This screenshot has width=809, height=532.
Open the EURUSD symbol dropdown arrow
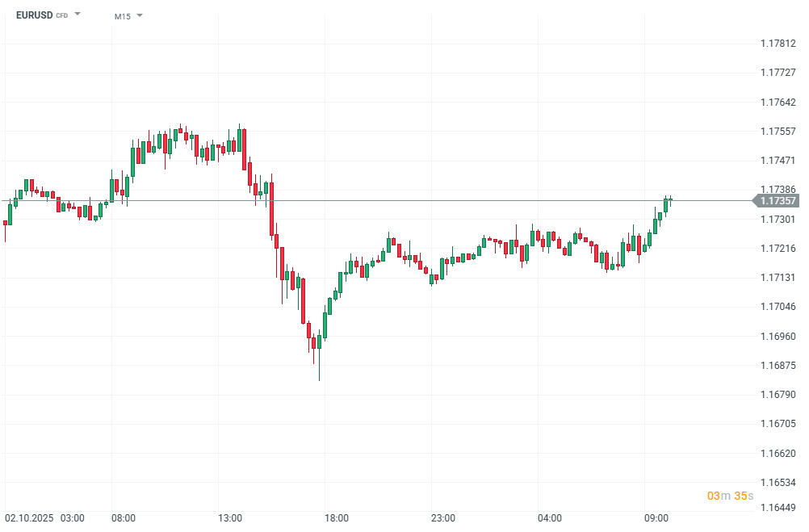pos(78,15)
